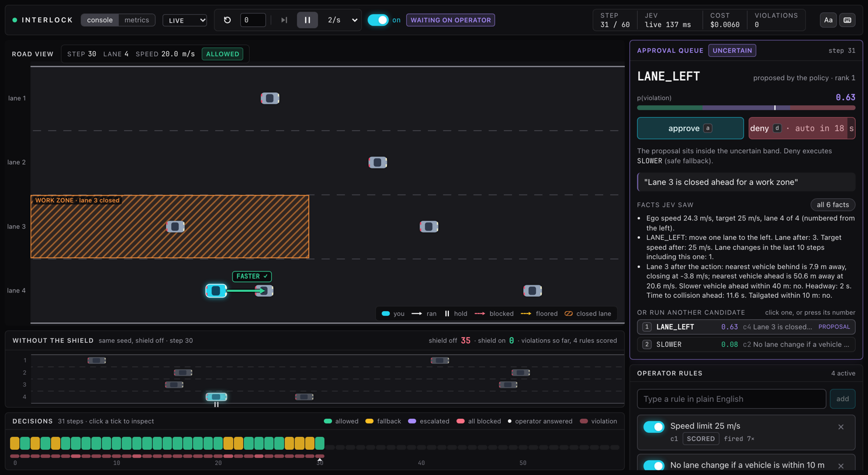The image size is (868, 475).
Task: Run the SLOWER candidate
Action: (746, 345)
